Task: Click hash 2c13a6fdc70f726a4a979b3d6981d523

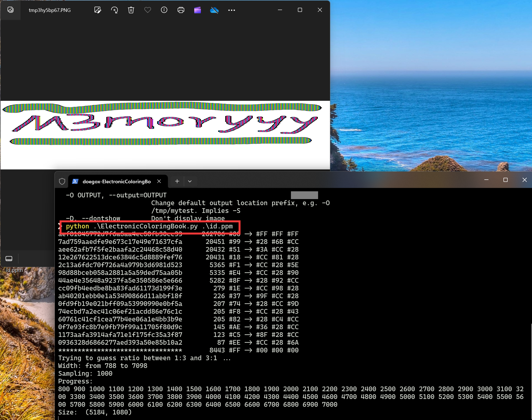Action: coord(120,265)
